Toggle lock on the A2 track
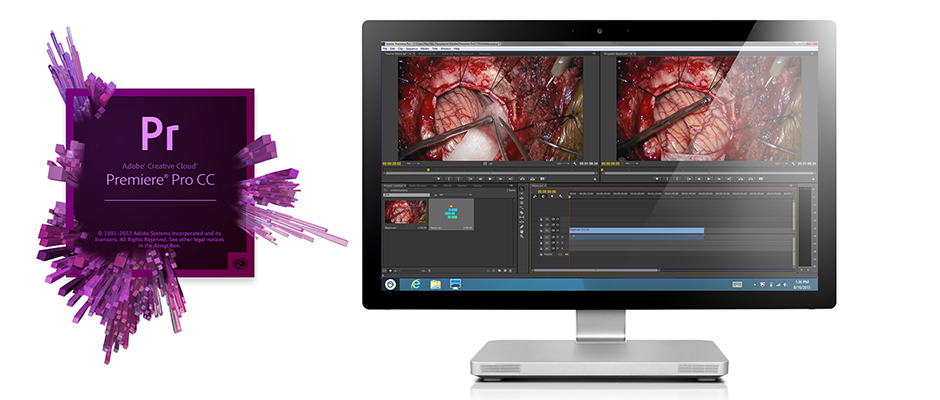The image size is (940, 400). click(x=541, y=243)
